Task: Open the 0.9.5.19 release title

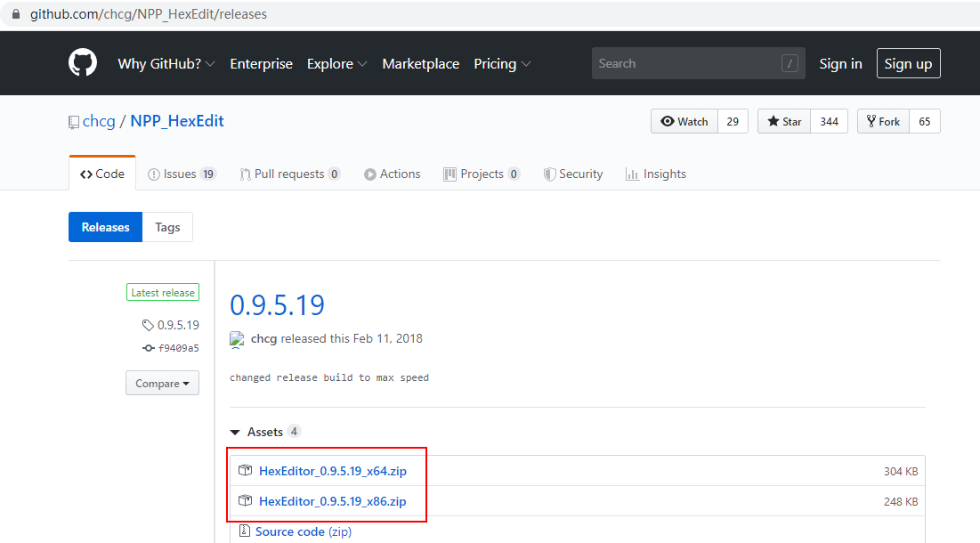Action: 277,305
